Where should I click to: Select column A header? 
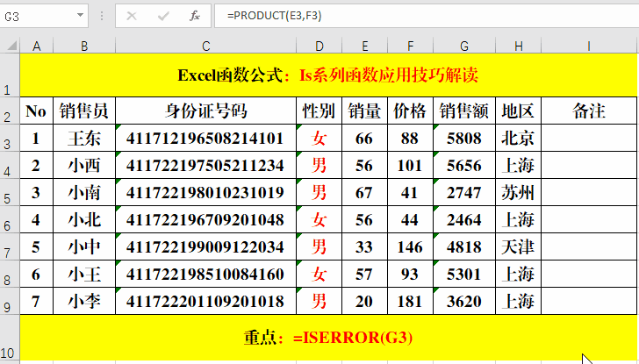36,46
